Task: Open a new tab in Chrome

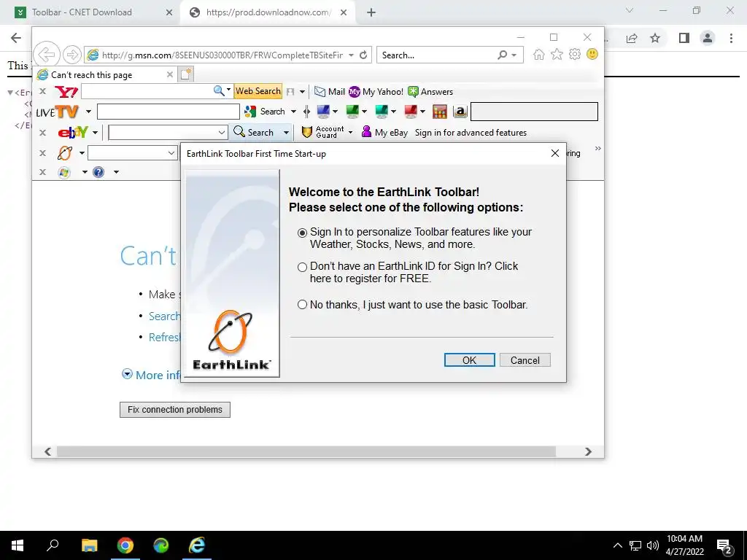Action: pyautogui.click(x=371, y=12)
